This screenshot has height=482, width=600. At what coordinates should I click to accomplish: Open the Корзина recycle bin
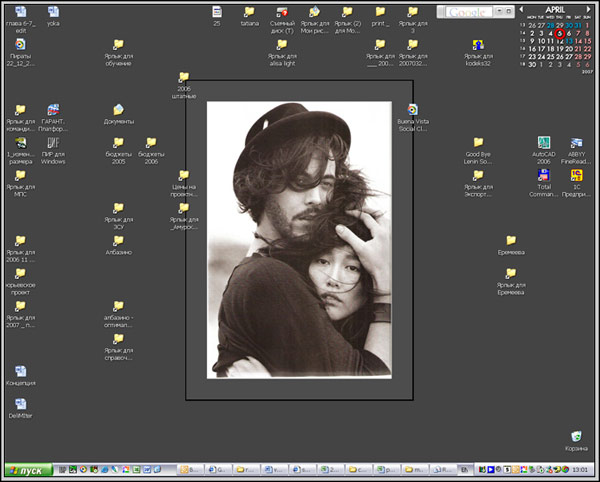pos(576,436)
